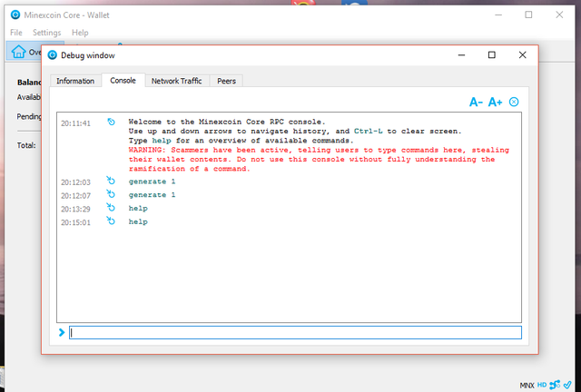Close the Debug window
Viewport: 581px width, 392px height.
click(523, 55)
